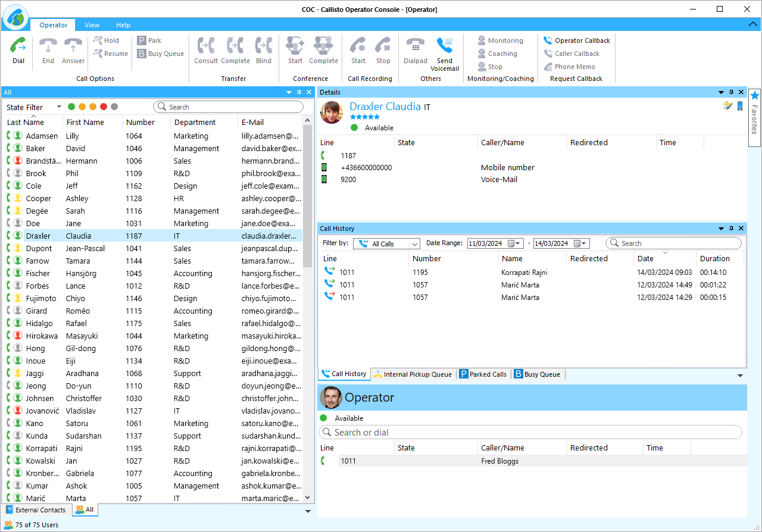The height and width of the screenshot is (532, 762).
Task: Select contact row Hidalgo Rafael
Action: (154, 324)
